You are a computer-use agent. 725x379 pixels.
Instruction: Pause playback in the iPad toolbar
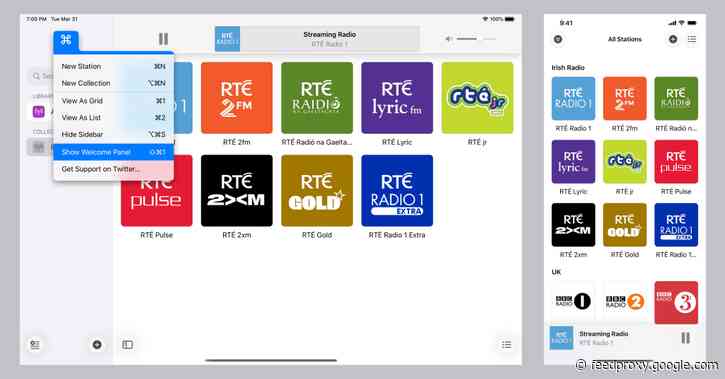[163, 39]
